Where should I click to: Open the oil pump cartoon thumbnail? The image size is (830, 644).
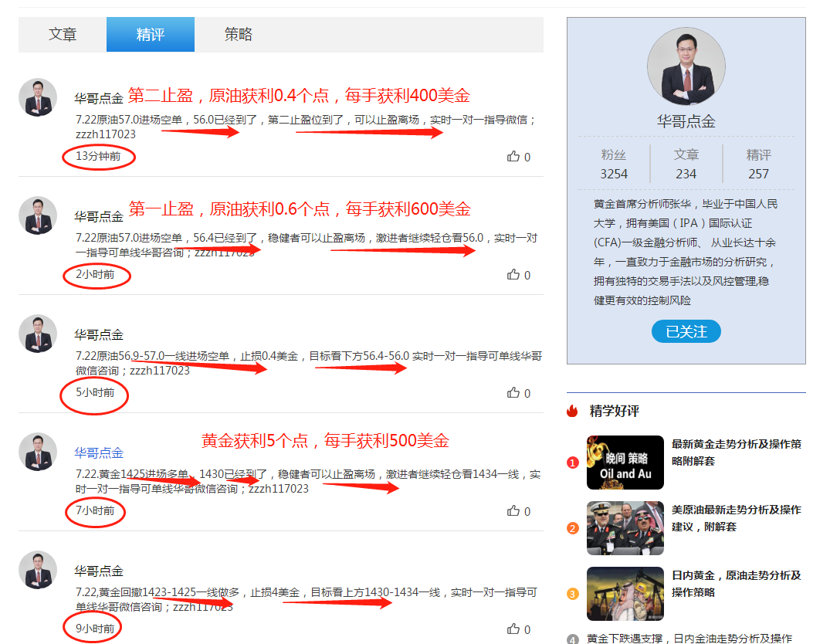625,594
